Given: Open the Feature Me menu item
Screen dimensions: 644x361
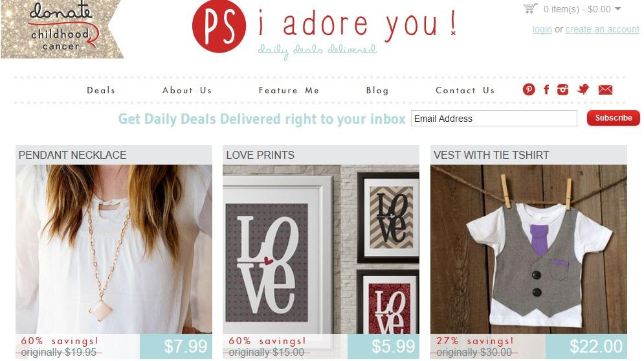Looking at the screenshot, I should click(289, 91).
